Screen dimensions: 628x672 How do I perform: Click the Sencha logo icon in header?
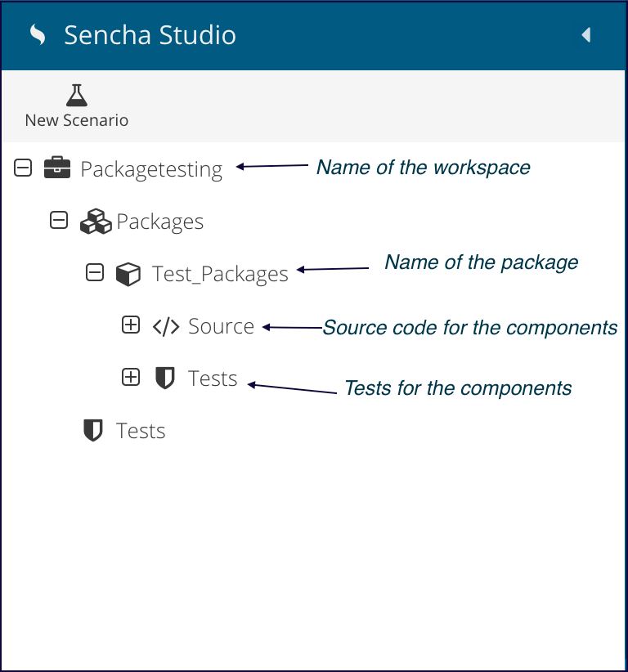(x=38, y=34)
